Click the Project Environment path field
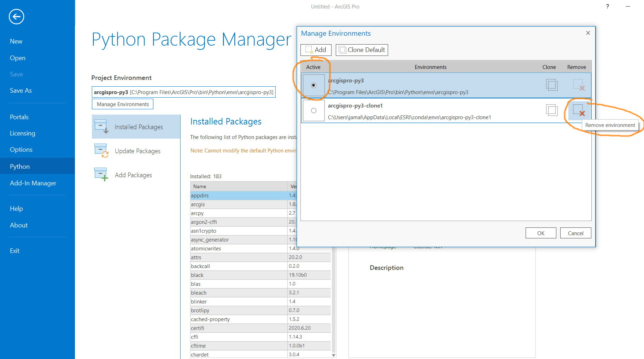 coord(183,92)
